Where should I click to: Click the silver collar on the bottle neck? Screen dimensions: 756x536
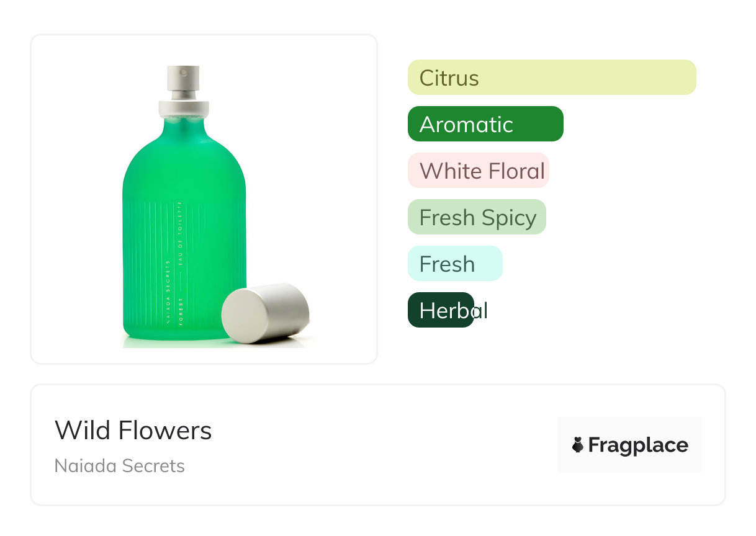(184, 107)
